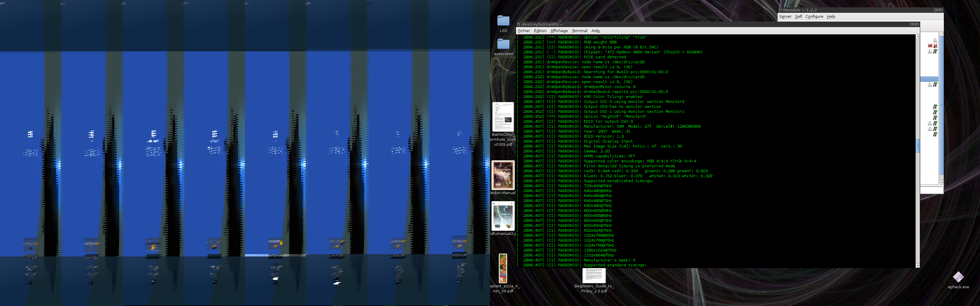980x306 pixels.
Task: Open the Poseidon-Manual file icon
Action: 503,175
